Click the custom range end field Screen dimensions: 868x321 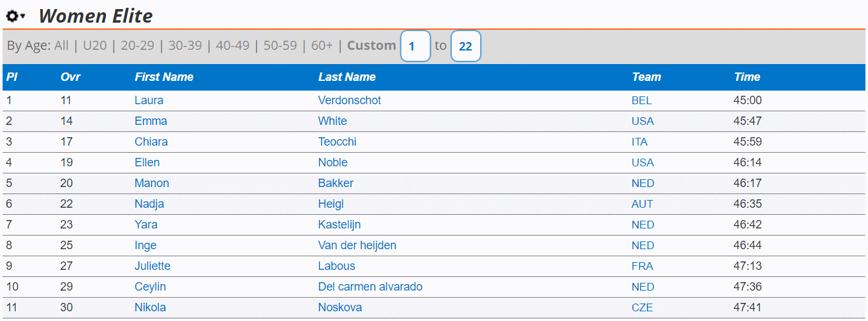click(x=465, y=47)
